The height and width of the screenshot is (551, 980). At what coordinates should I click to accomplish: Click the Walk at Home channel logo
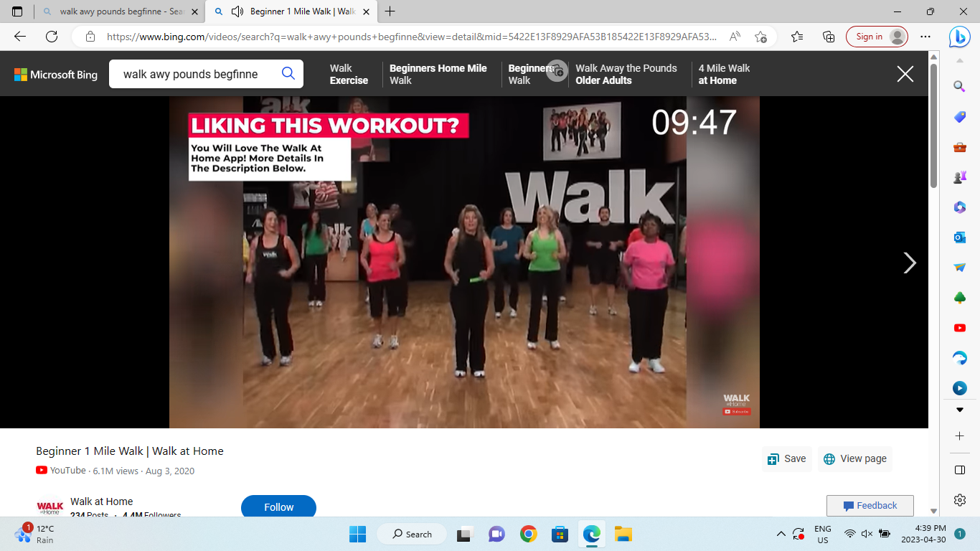[50, 507]
